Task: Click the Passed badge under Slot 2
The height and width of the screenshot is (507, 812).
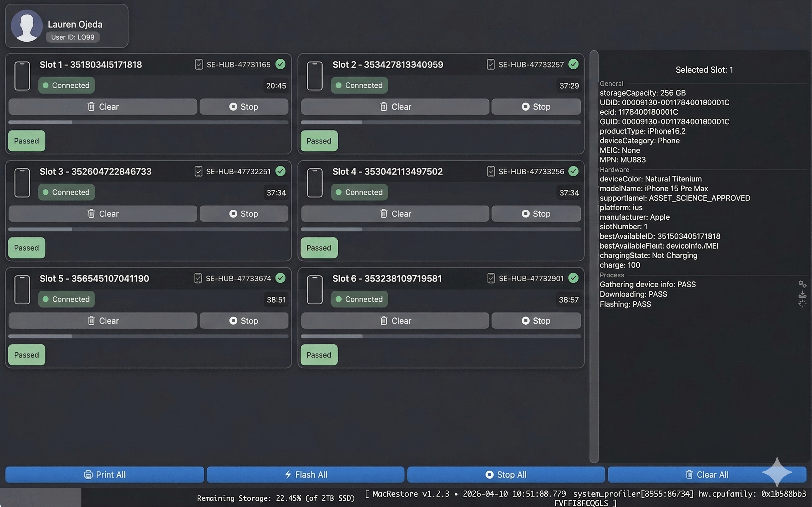Action: [x=319, y=141]
